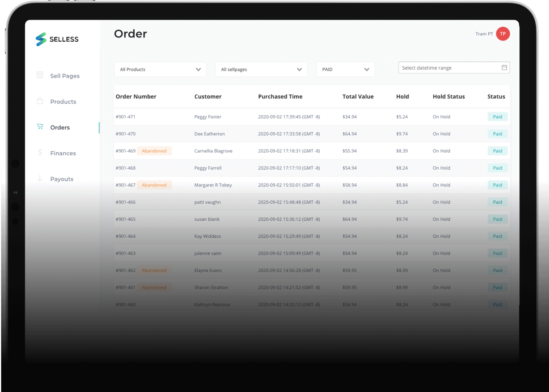
Task: Click the calendar icon in date field
Action: 504,68
